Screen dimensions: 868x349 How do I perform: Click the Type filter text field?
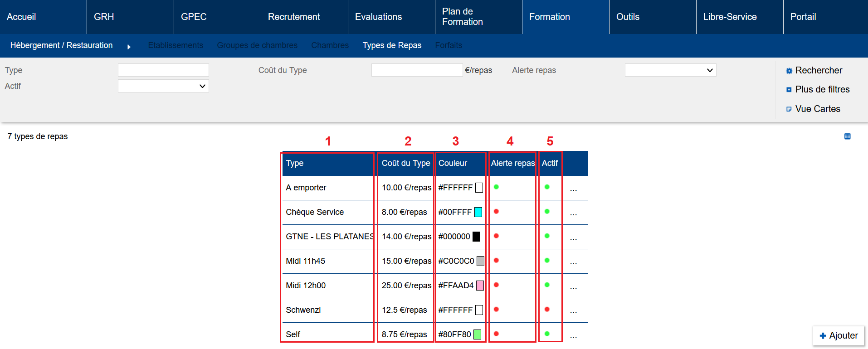click(163, 70)
